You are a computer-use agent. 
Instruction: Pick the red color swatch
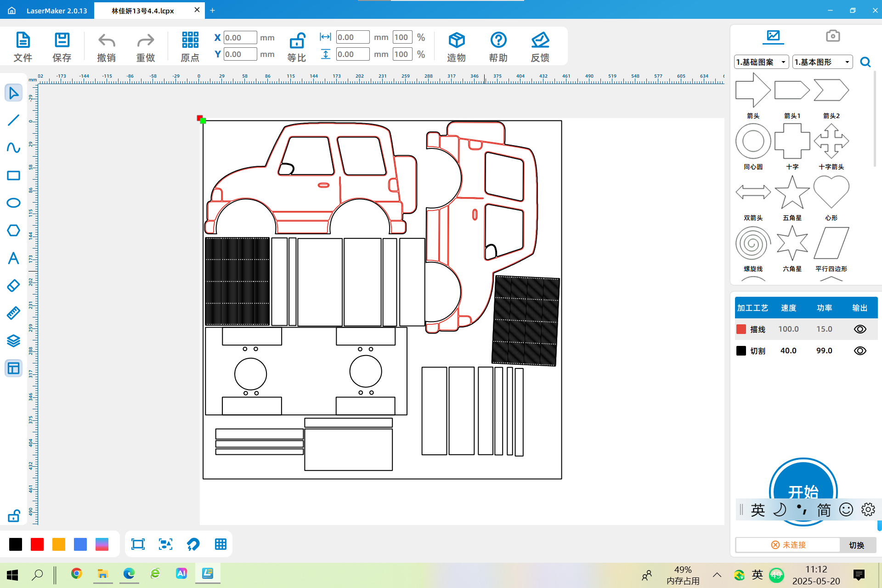coord(37,544)
